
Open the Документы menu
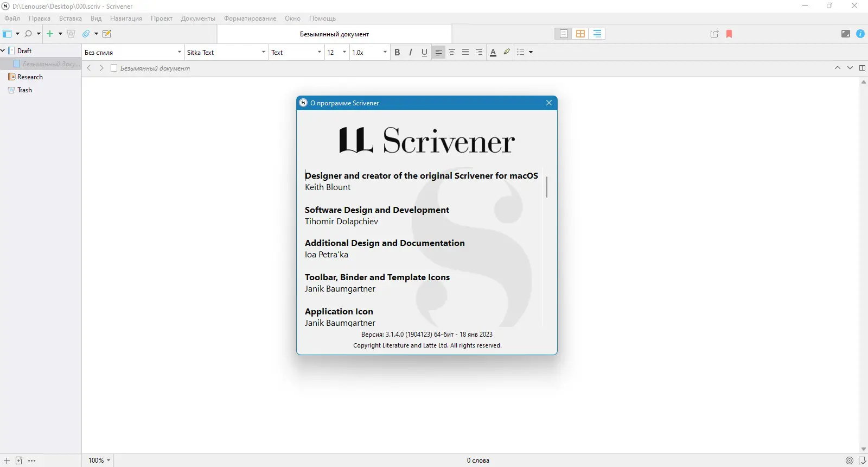198,18
